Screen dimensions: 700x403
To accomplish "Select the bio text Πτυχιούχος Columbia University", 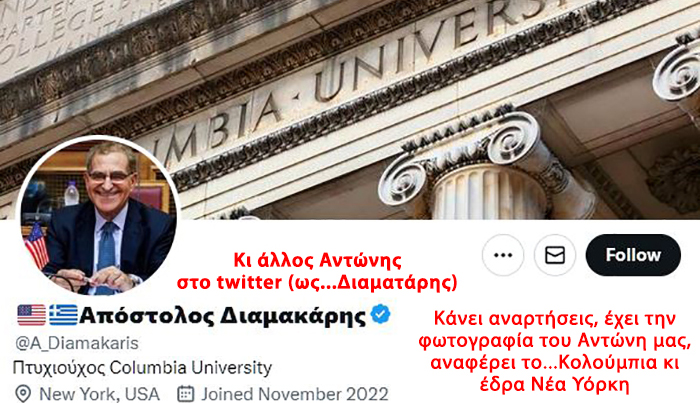I will [x=142, y=368].
